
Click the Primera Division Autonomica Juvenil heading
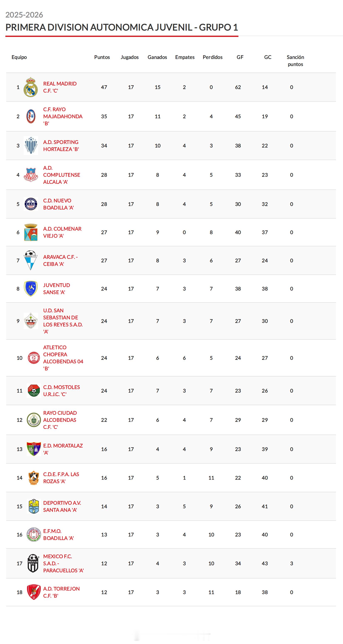(x=122, y=27)
